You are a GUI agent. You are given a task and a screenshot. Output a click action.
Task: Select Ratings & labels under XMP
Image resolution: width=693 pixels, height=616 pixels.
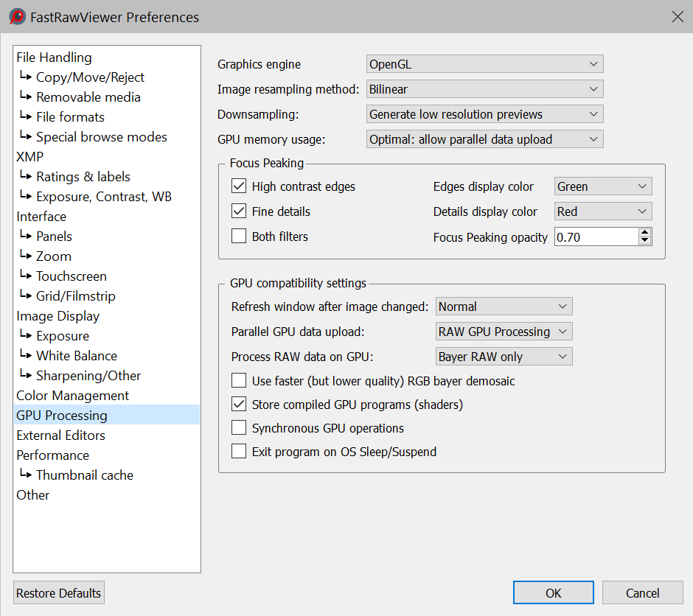click(x=83, y=177)
